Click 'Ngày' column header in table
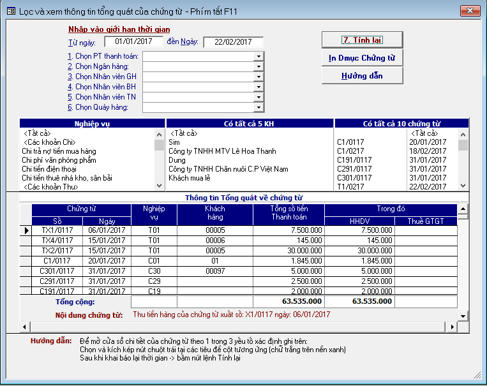This screenshot has height=386, width=487. [x=107, y=221]
